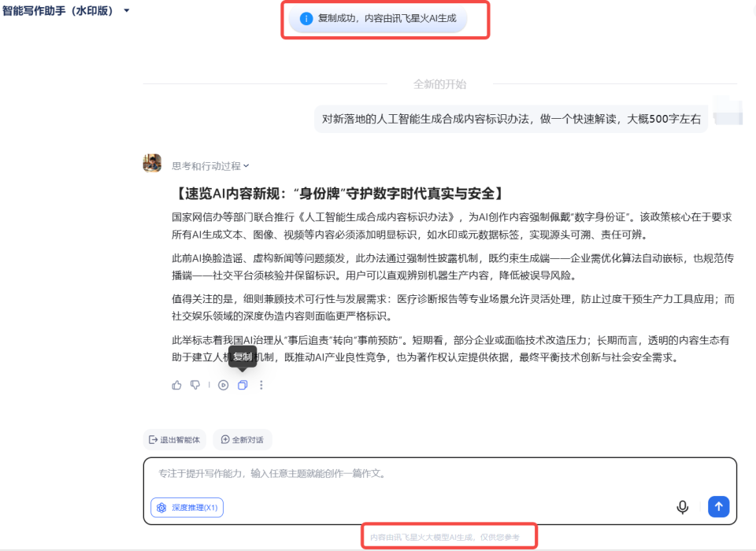Open the three-dot more options icon

[x=261, y=385]
